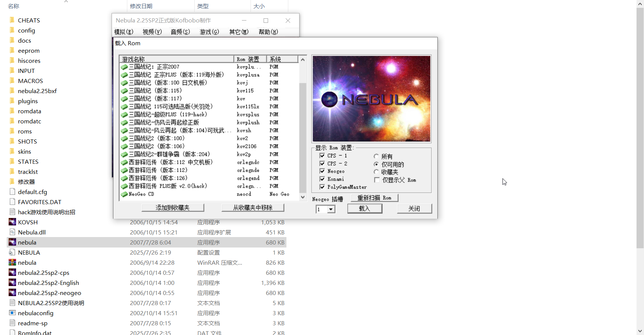Click the game icon for NeoGeo CD

click(124, 194)
